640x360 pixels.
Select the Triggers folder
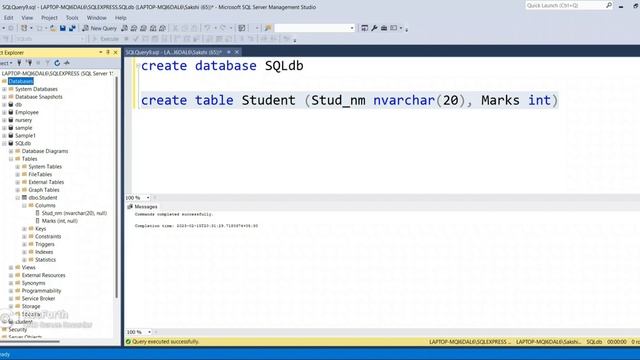coord(44,244)
